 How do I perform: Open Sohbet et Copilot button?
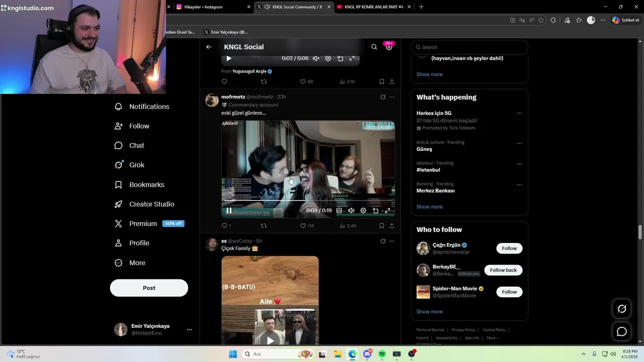point(625,20)
